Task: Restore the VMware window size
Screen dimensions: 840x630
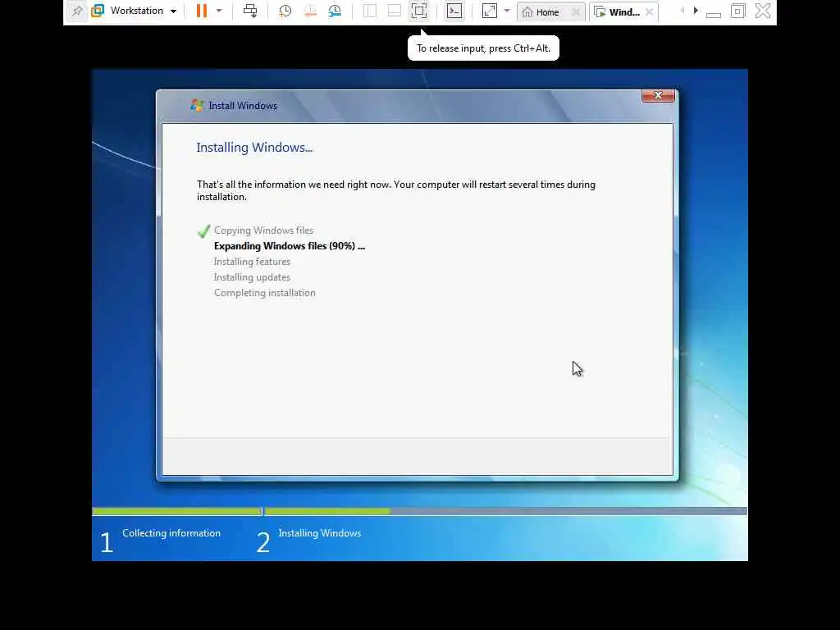Action: (x=738, y=11)
